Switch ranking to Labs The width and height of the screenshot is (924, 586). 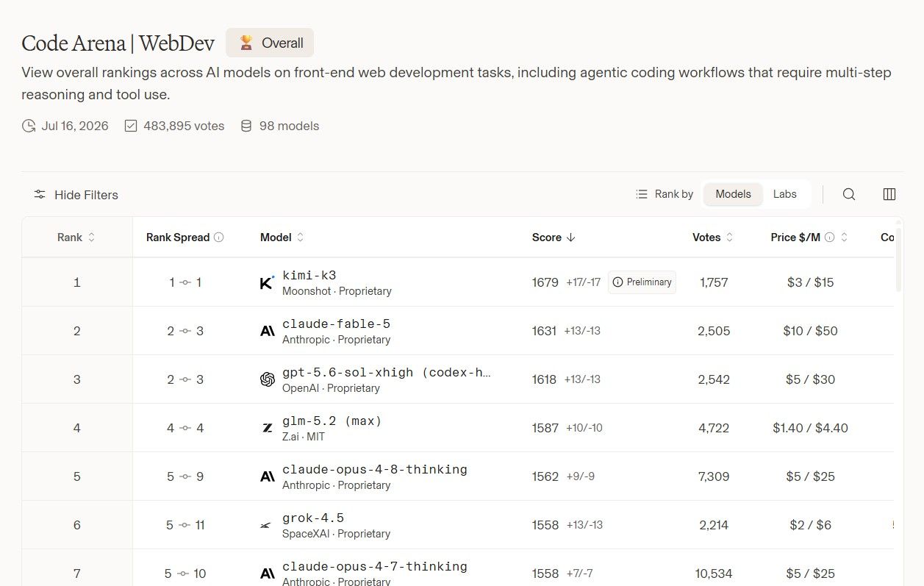784,194
